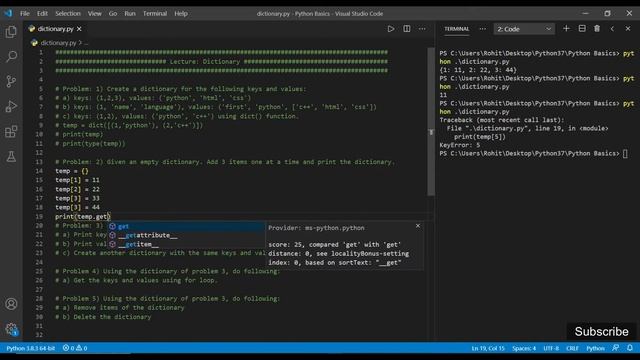Open the Manage gear settings

(x=11, y=329)
